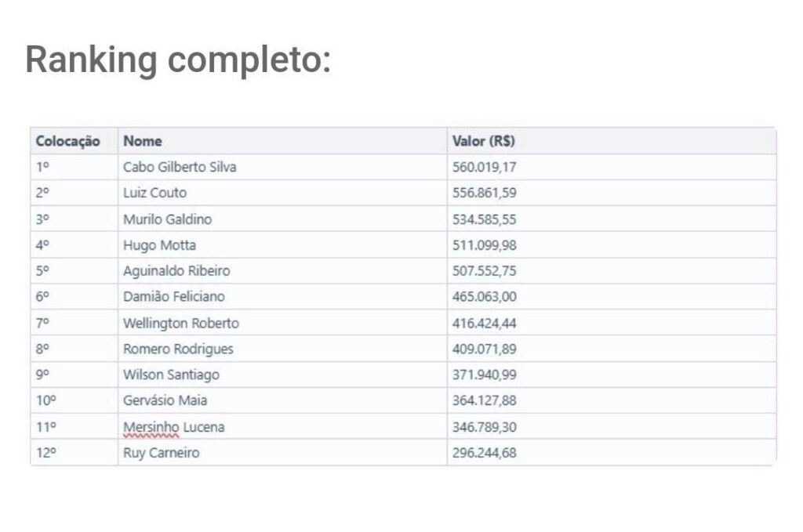
Task: Select the value 296.244,68
Action: (485, 453)
